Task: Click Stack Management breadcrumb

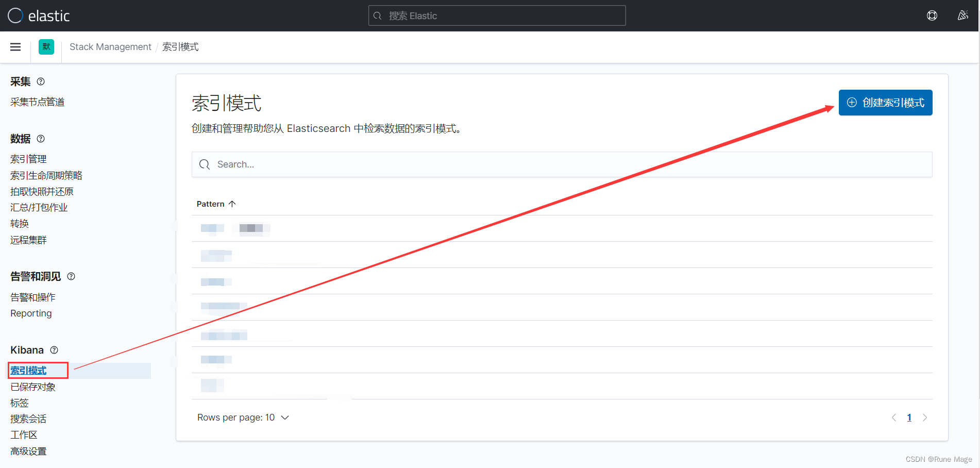Action: [110, 47]
